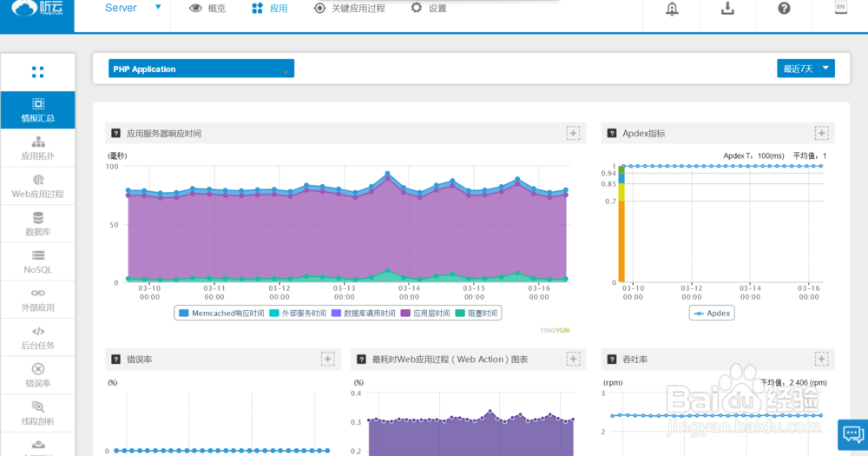Screen dimensions: 868x456
Task: Open 错误率 in the sidebar
Action: (37, 375)
